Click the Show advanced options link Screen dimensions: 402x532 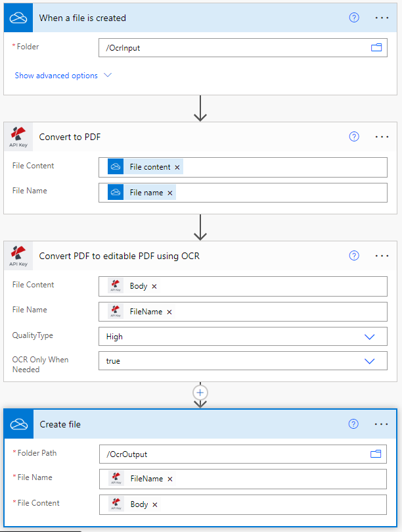pyautogui.click(x=56, y=76)
